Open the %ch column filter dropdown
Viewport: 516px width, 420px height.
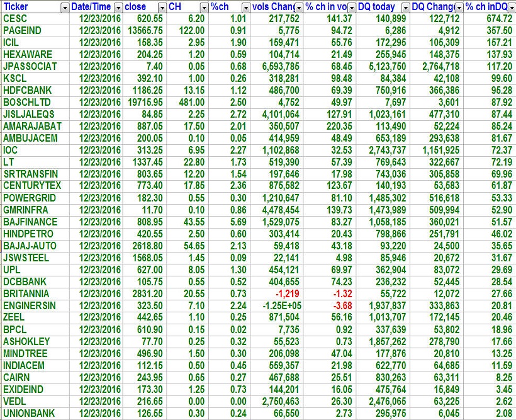pos(246,8)
